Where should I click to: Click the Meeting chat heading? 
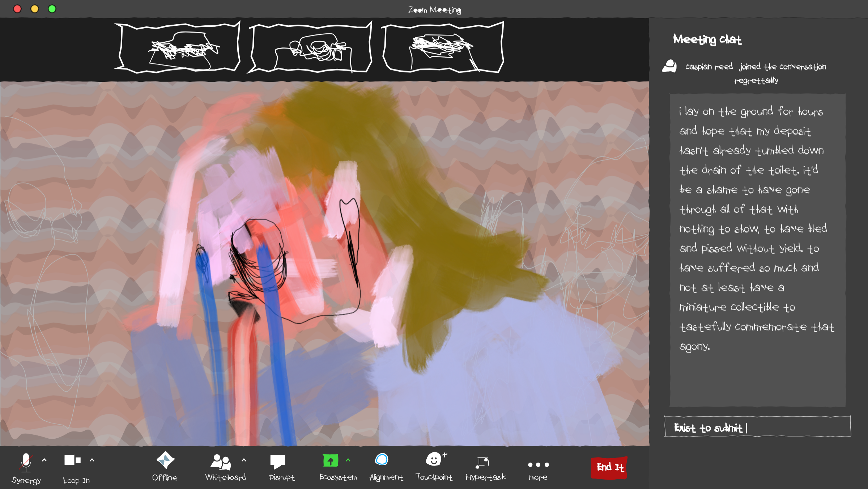(x=707, y=39)
